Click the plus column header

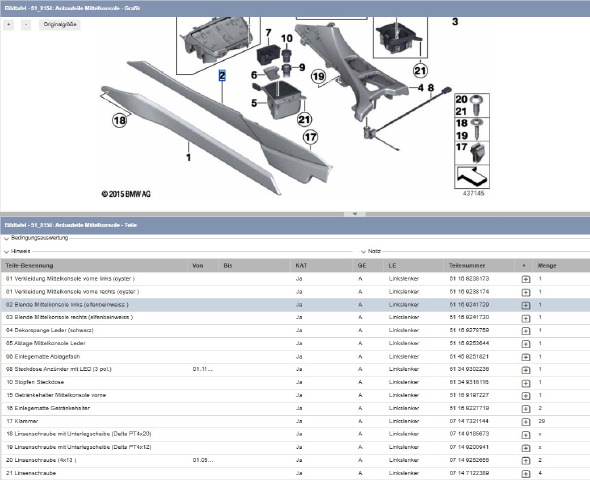tap(524, 266)
